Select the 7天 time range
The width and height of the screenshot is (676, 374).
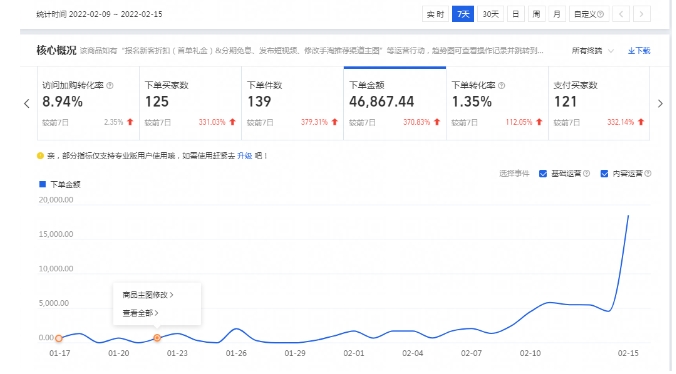pyautogui.click(x=463, y=14)
